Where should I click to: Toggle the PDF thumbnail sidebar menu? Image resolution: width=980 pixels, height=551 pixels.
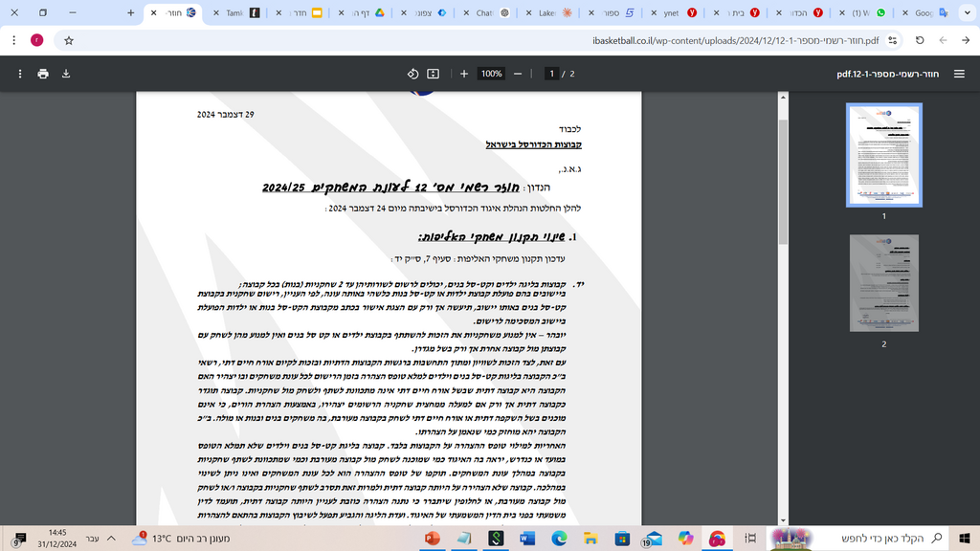[959, 74]
